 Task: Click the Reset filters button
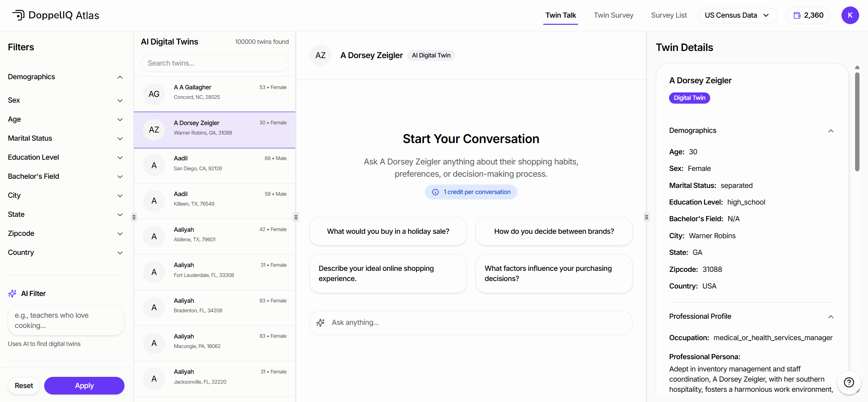click(24, 386)
